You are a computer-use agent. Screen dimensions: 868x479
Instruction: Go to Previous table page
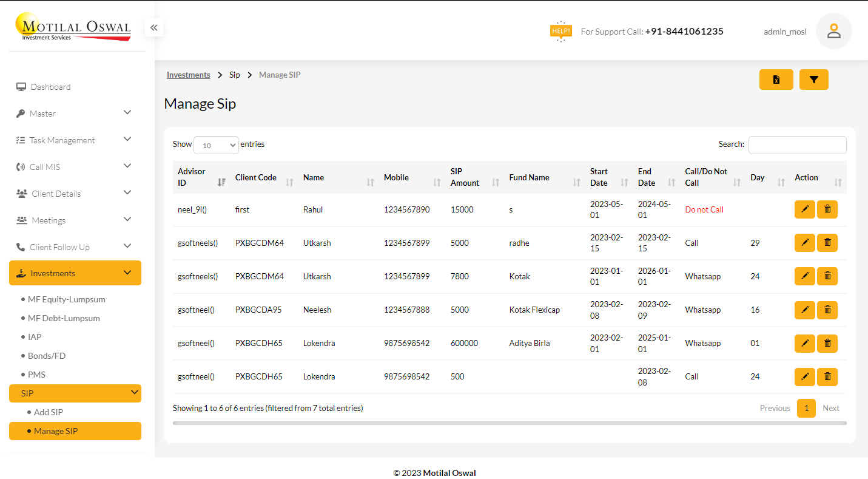coord(775,408)
